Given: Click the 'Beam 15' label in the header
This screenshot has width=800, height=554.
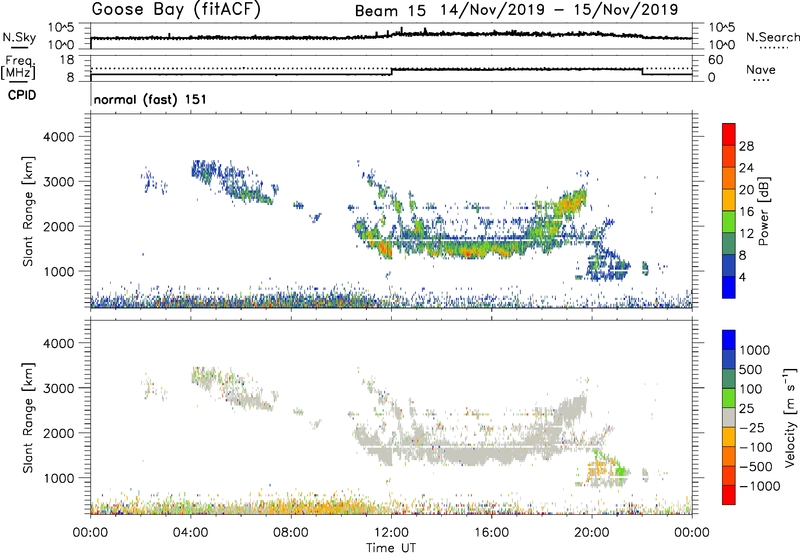Looking at the screenshot, I should (390, 10).
